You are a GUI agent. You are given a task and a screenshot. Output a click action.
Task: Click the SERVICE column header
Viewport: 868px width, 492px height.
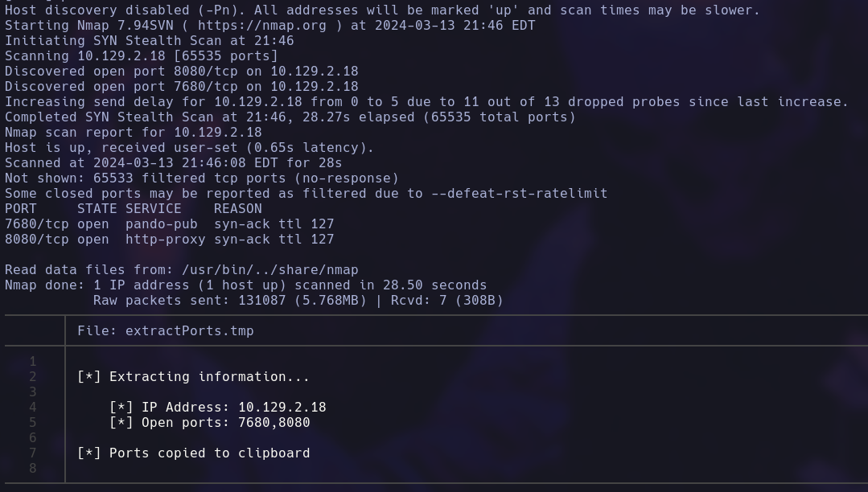[x=154, y=208]
